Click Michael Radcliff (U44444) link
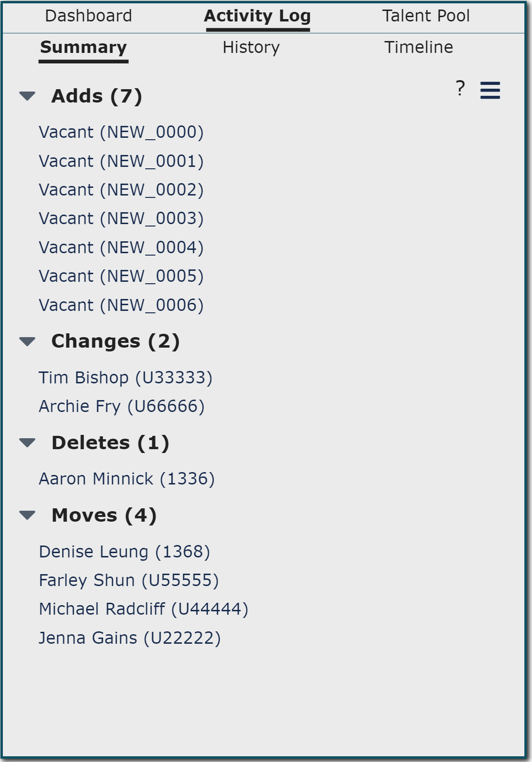 click(143, 609)
